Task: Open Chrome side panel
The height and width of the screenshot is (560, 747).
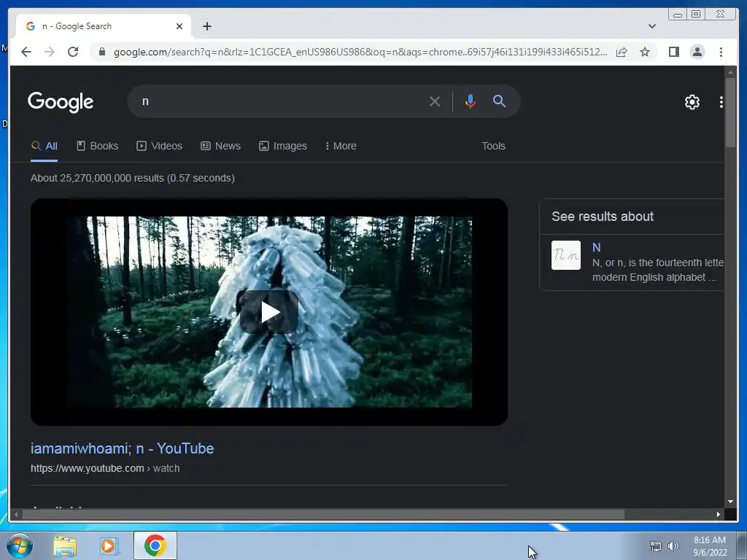Action: 673,52
